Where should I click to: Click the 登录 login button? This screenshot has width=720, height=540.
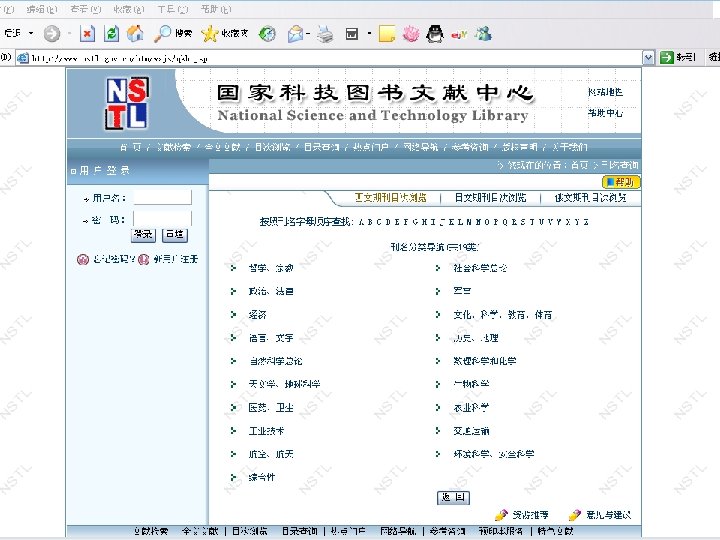[143, 235]
